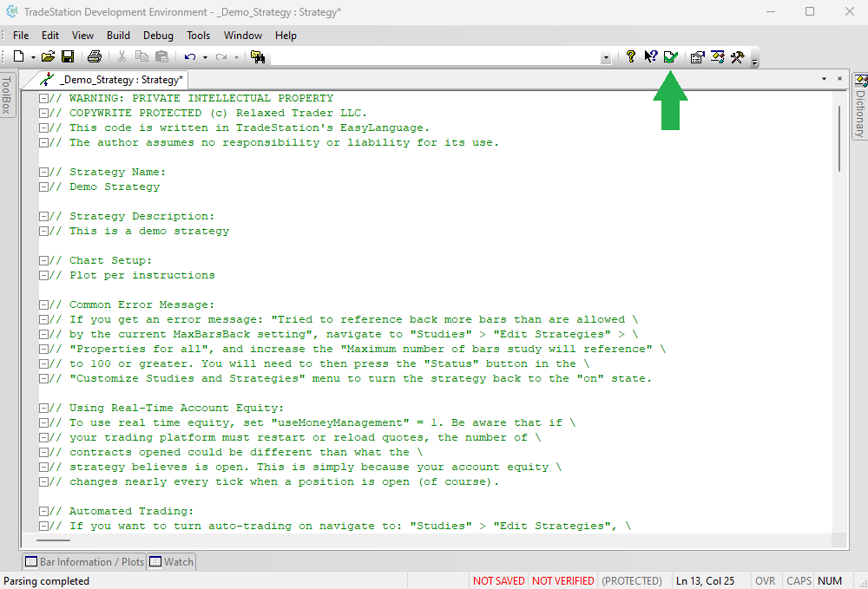This screenshot has height=589, width=868.
Task: Click the Paste clipboard icon
Action: [x=161, y=56]
